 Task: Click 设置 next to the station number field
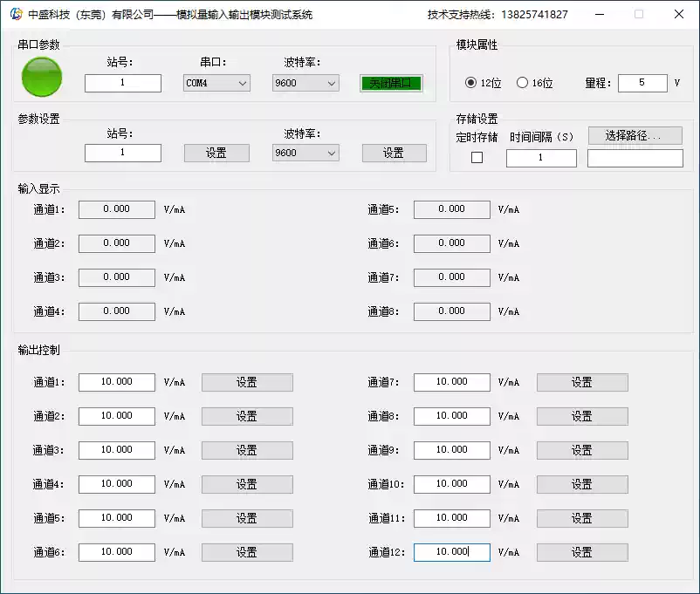[x=216, y=153]
